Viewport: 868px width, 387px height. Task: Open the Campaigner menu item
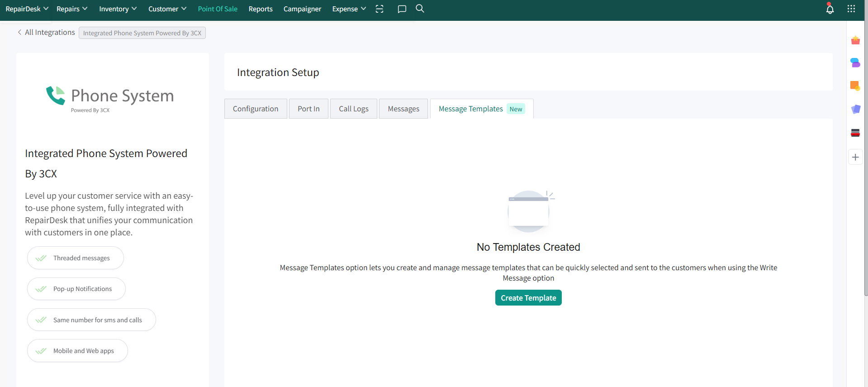pos(302,9)
